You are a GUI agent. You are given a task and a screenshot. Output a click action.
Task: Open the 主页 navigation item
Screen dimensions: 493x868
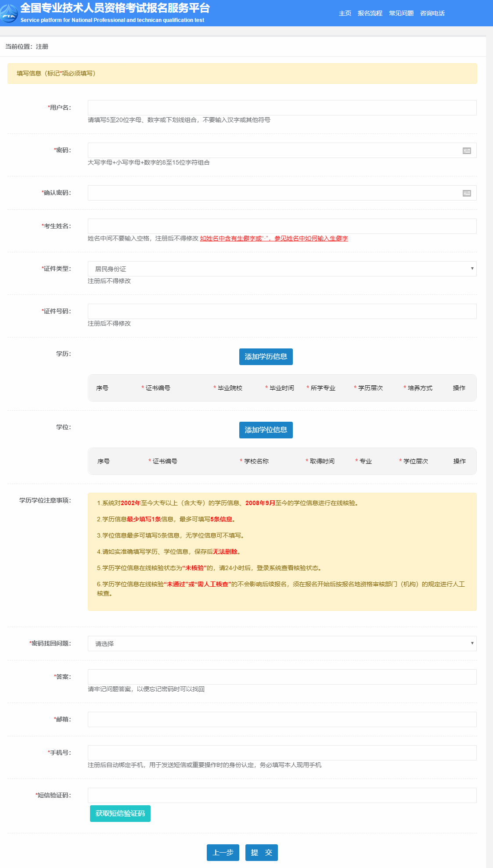click(345, 13)
